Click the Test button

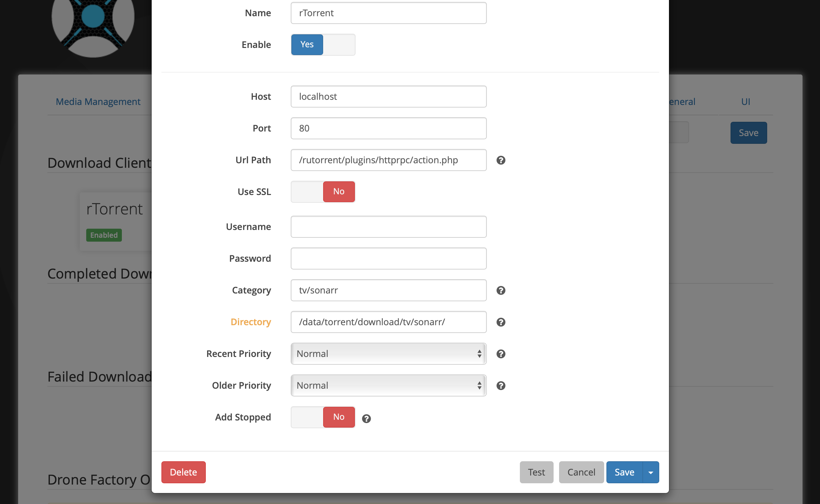pos(536,472)
